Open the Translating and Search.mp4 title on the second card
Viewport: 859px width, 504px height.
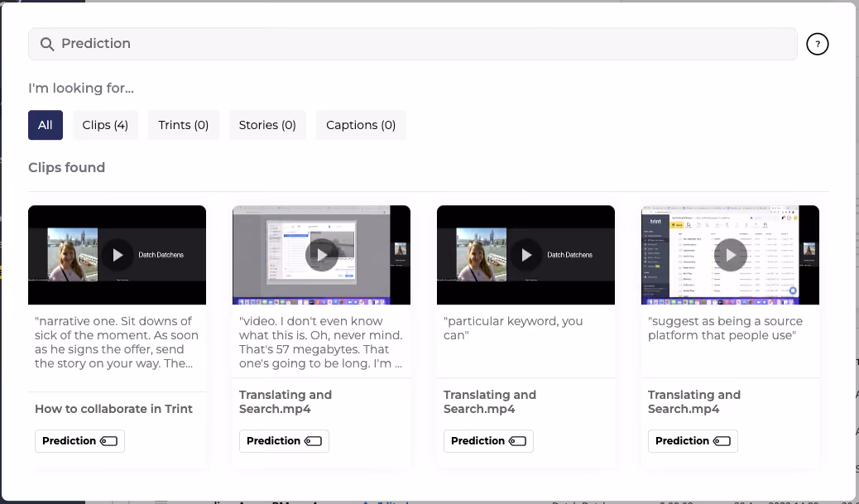coord(286,401)
